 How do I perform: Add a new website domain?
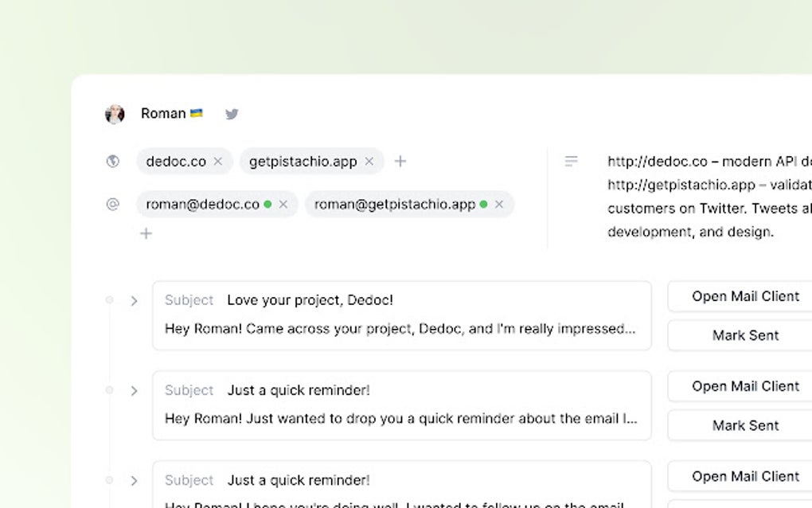[400, 162]
